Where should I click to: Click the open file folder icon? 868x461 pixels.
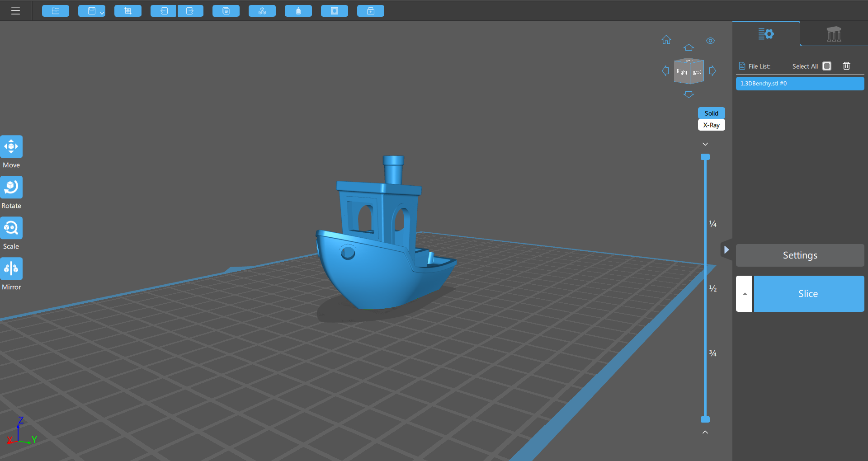[56, 11]
